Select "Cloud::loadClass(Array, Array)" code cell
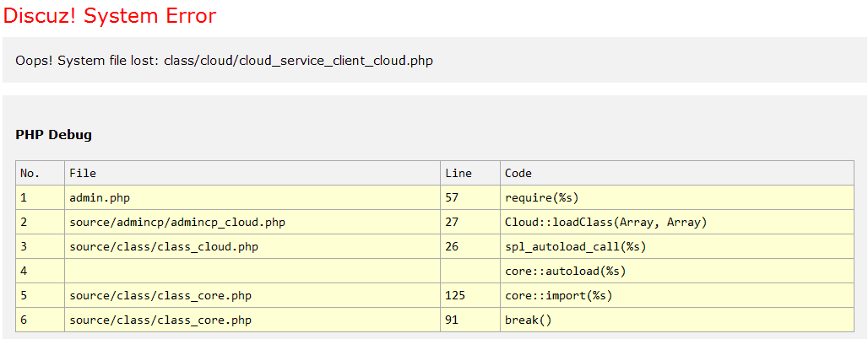This screenshot has width=868, height=339. coord(677,223)
